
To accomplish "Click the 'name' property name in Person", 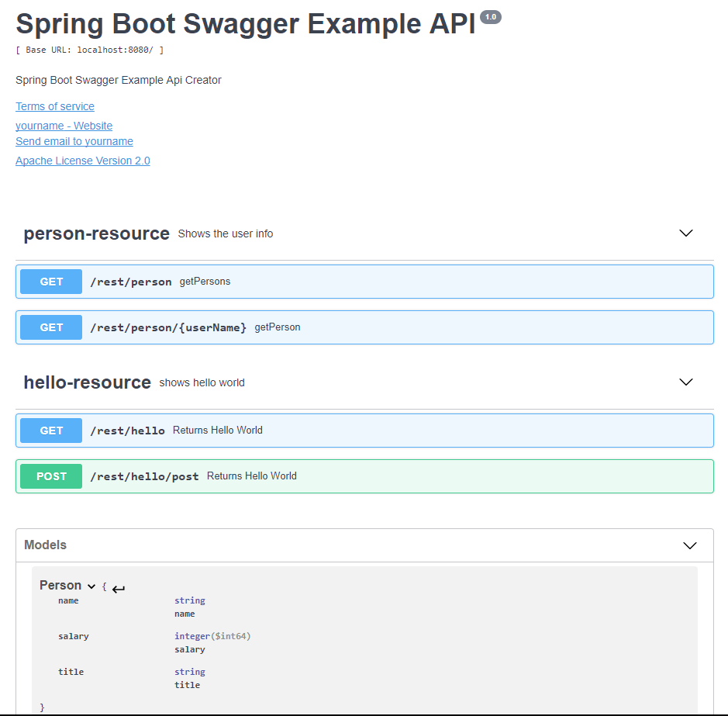I will click(68, 600).
